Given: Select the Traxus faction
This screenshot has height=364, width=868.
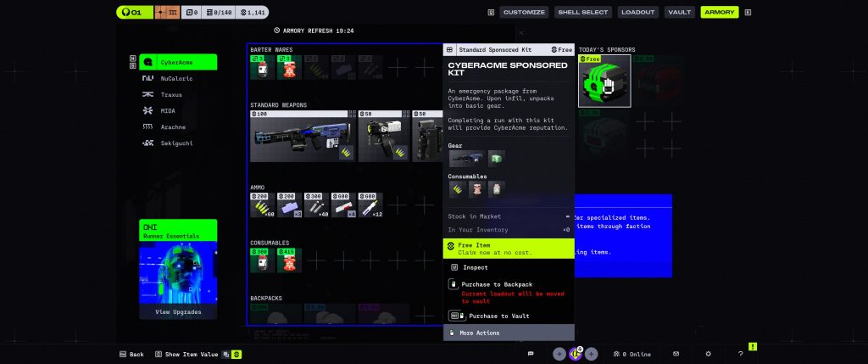Looking at the screenshot, I should [x=171, y=94].
